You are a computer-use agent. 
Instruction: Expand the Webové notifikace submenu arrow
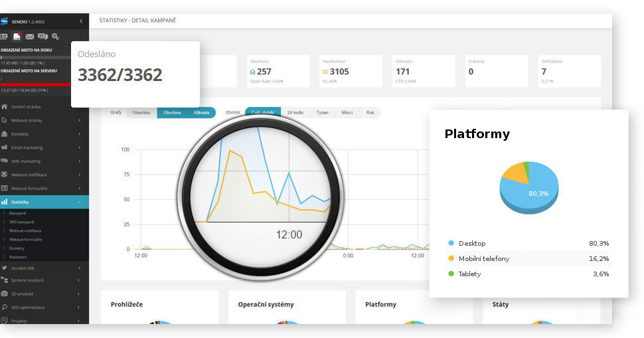click(79, 175)
